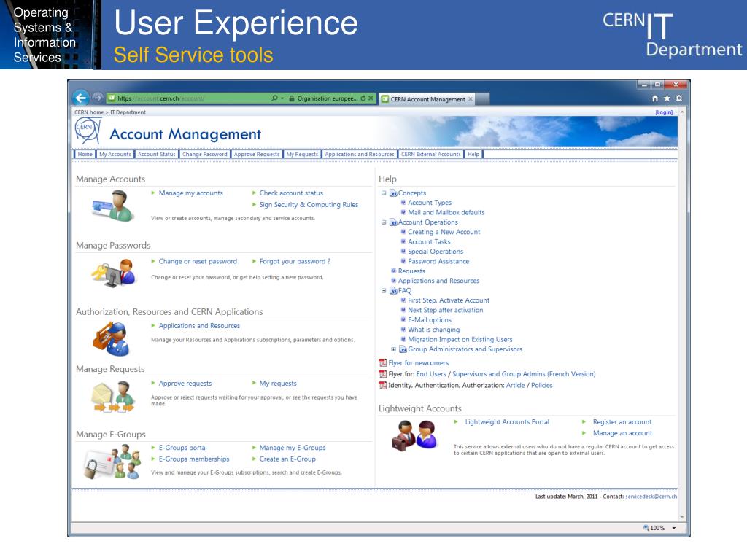
Task: Open the Help menu tab
Action: point(473,155)
